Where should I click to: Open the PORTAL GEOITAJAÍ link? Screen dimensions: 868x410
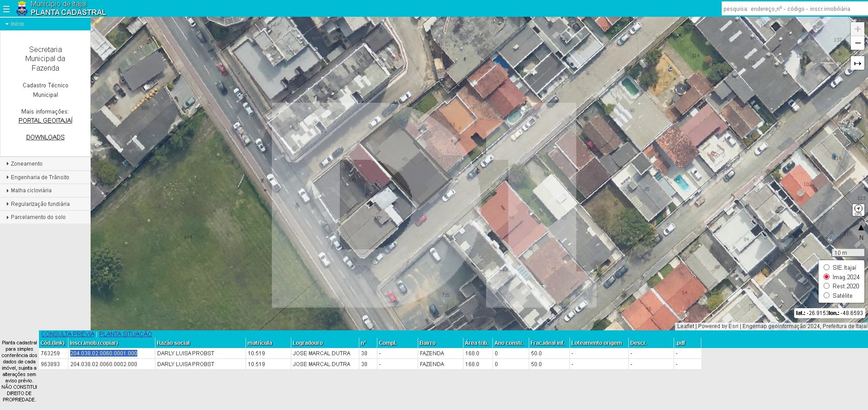click(45, 120)
